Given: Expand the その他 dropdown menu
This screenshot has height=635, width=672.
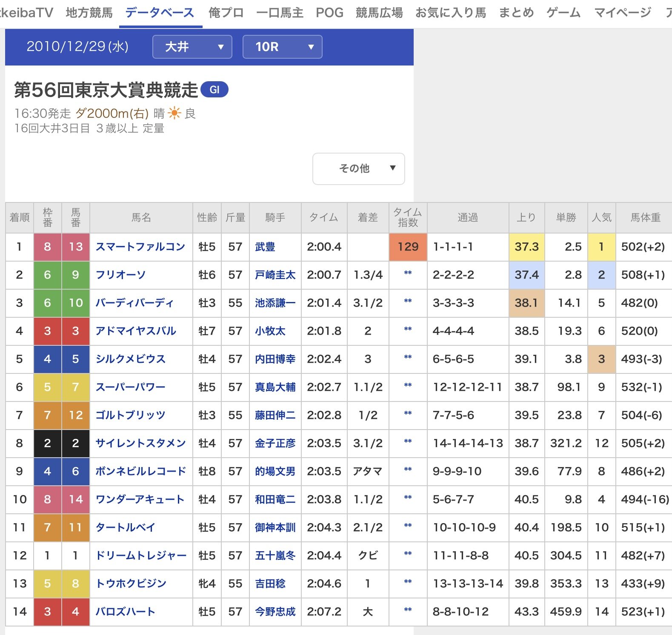Looking at the screenshot, I should pyautogui.click(x=358, y=169).
